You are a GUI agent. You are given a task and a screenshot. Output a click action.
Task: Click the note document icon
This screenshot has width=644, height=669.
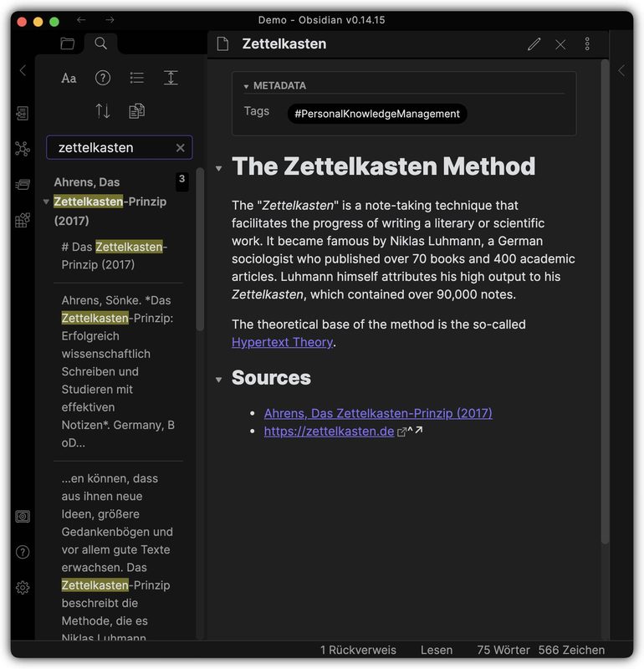coord(222,44)
